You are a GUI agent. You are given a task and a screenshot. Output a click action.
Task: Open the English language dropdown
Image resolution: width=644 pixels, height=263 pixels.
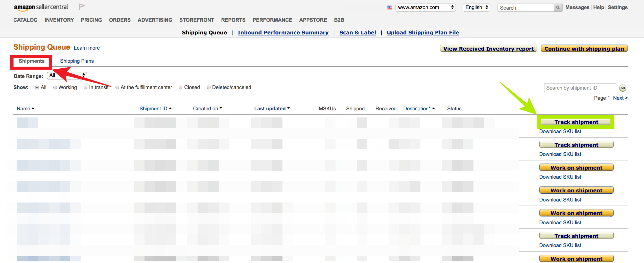click(476, 8)
